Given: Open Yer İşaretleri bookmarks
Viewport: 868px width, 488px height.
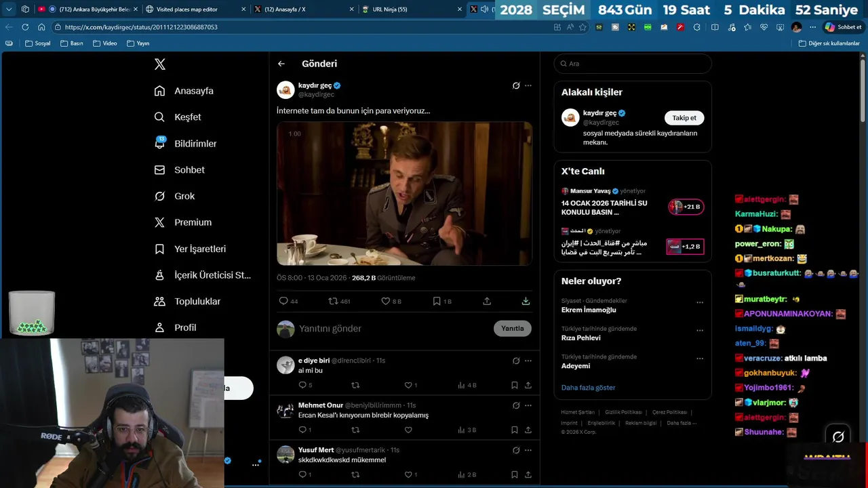Looking at the screenshot, I should click(191, 249).
